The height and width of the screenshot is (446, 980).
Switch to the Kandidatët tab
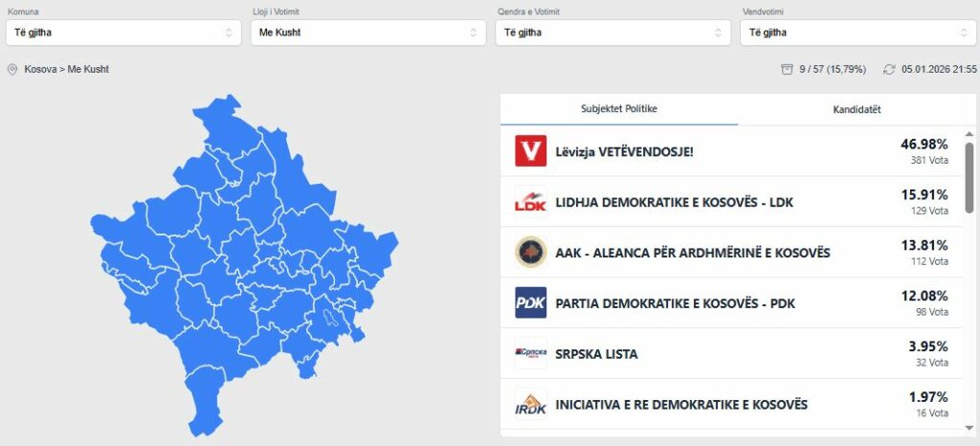coord(857,109)
